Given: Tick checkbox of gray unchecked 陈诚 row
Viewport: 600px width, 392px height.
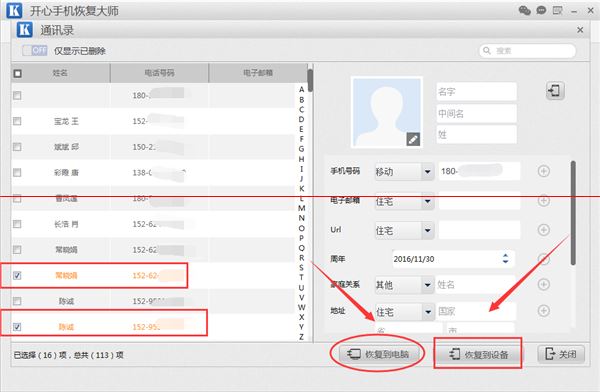Looking at the screenshot, I should click(x=17, y=301).
